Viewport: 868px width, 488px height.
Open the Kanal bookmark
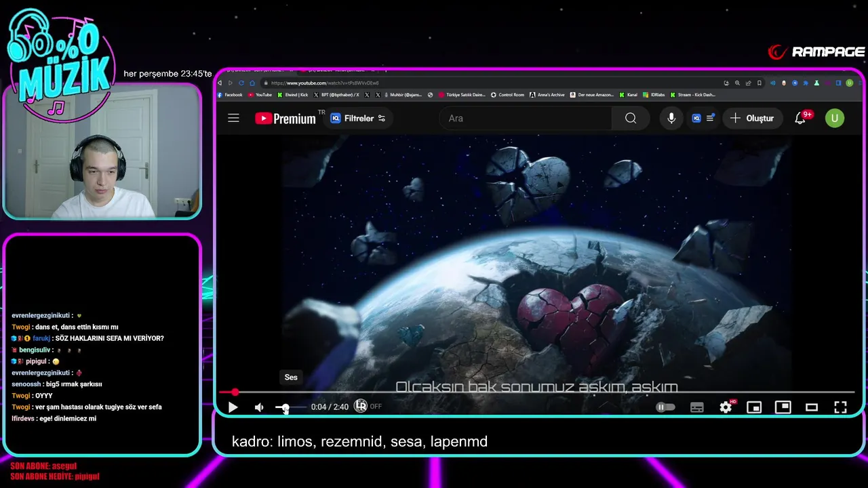629,95
